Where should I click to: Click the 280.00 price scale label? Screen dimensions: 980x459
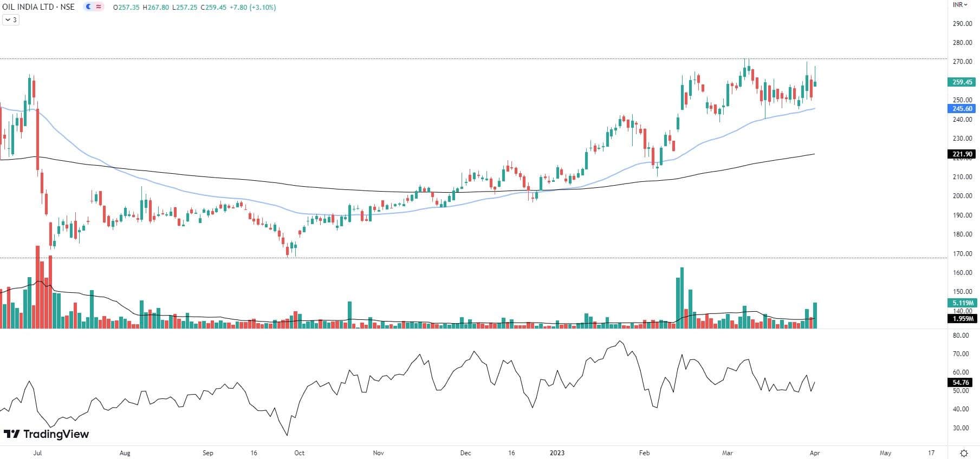tap(962, 43)
